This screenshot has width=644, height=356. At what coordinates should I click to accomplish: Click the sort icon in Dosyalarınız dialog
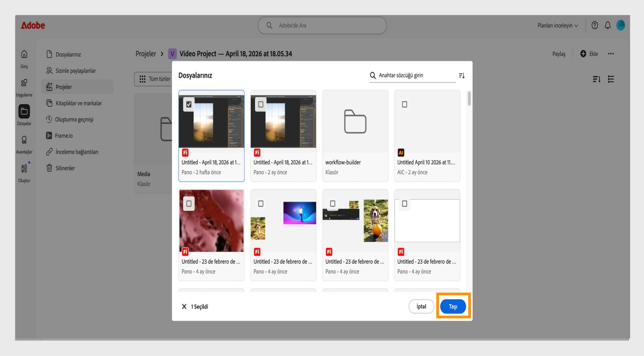point(462,75)
